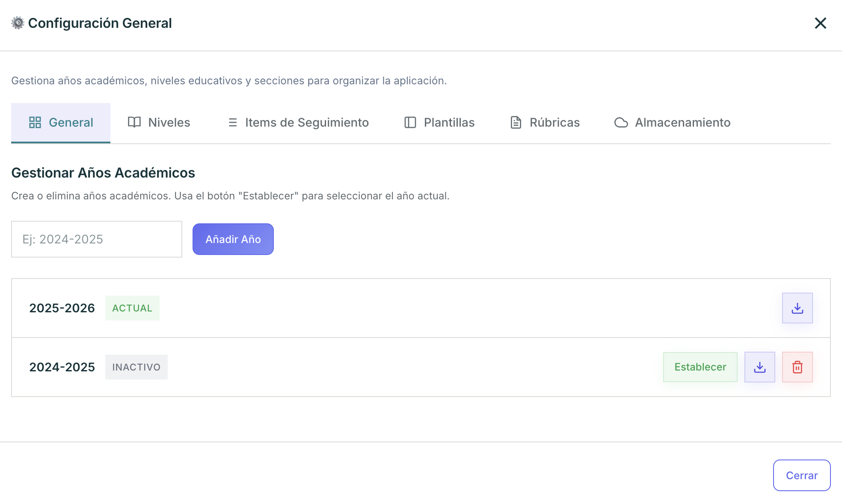Click the document icon for Rúbricas
This screenshot has height=504, width=842.
click(x=516, y=122)
